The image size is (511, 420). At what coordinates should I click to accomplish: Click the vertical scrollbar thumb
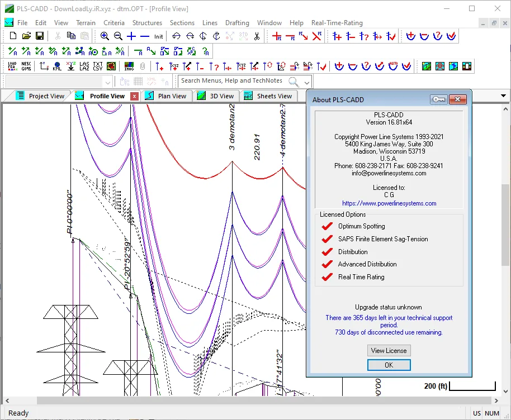505,225
